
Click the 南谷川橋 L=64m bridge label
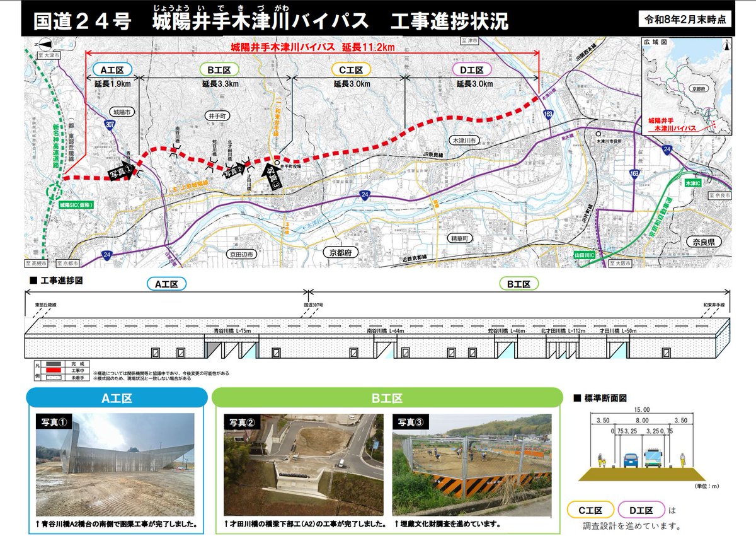[x=386, y=330]
